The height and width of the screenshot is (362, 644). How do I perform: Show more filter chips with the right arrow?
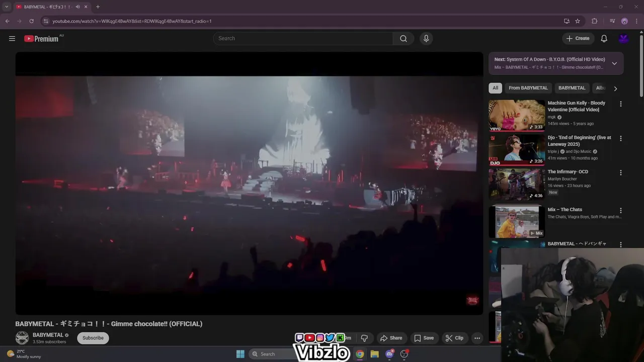615,88
